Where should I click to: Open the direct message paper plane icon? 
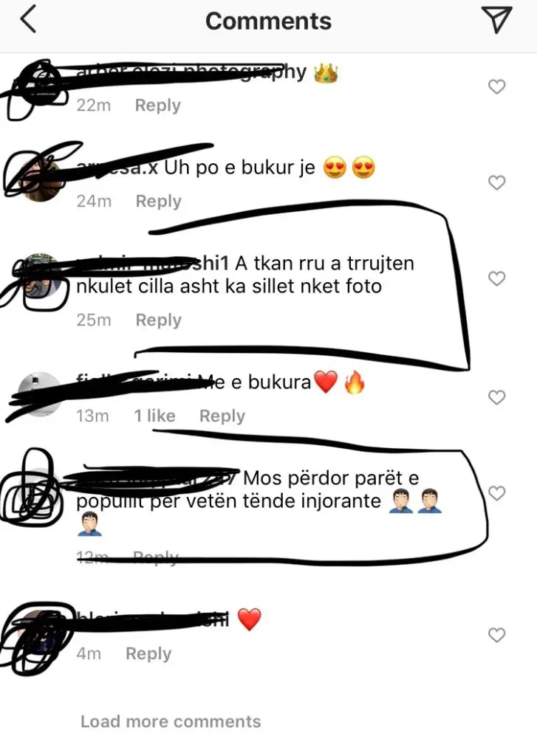[x=496, y=20]
